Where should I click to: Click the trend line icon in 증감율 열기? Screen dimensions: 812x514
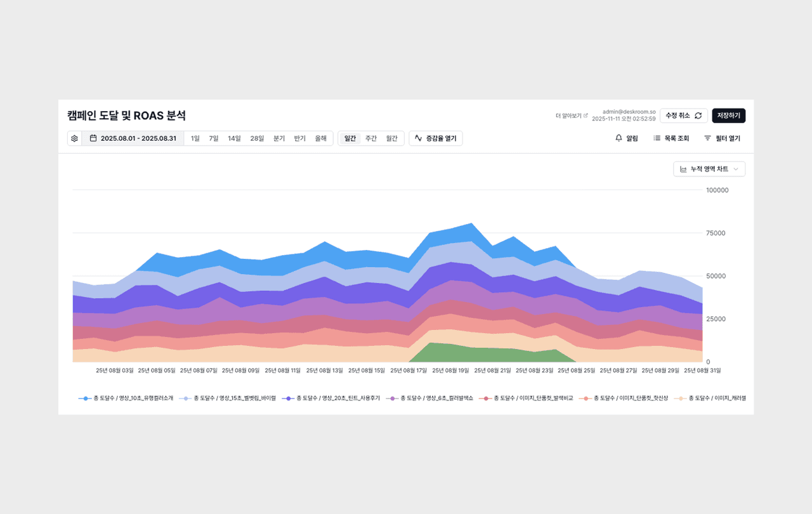click(x=418, y=138)
